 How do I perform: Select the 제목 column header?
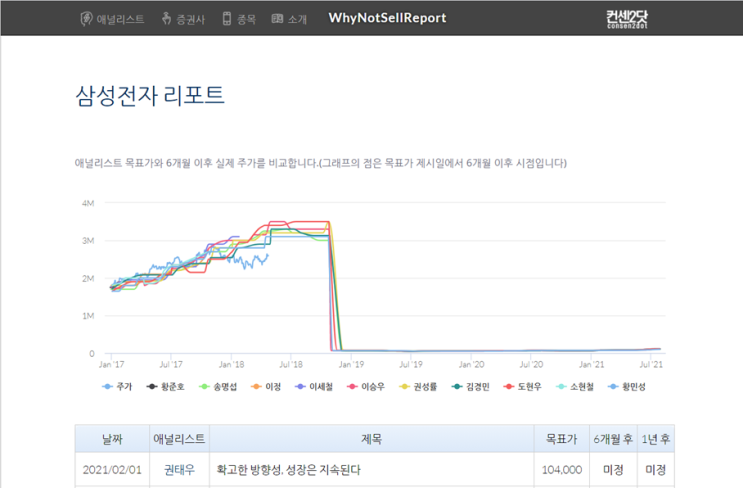point(372,439)
